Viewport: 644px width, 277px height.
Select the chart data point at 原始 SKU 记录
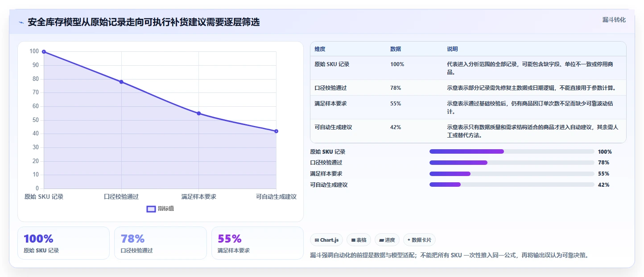coord(44,52)
